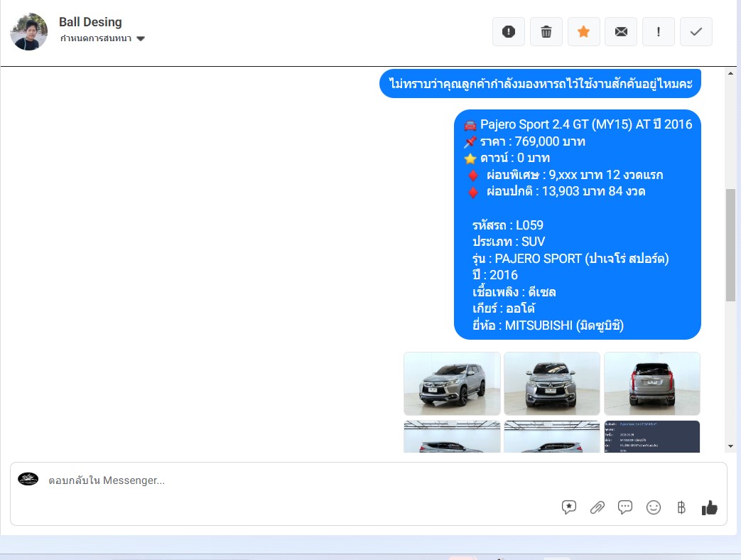Click the year line ปี : 2016
The height and width of the screenshot is (560, 741).
tap(495, 275)
